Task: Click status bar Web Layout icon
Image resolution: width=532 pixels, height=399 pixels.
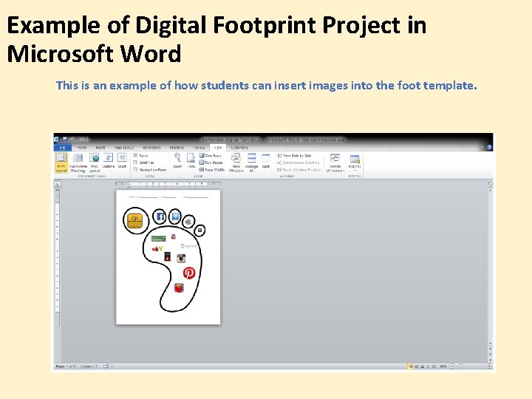Action: (x=423, y=366)
